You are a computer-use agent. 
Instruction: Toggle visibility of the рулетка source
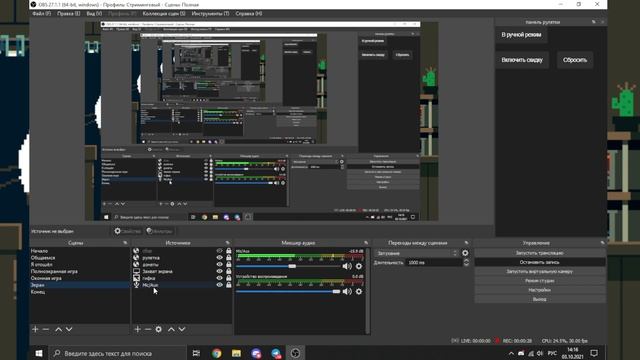pos(219,258)
